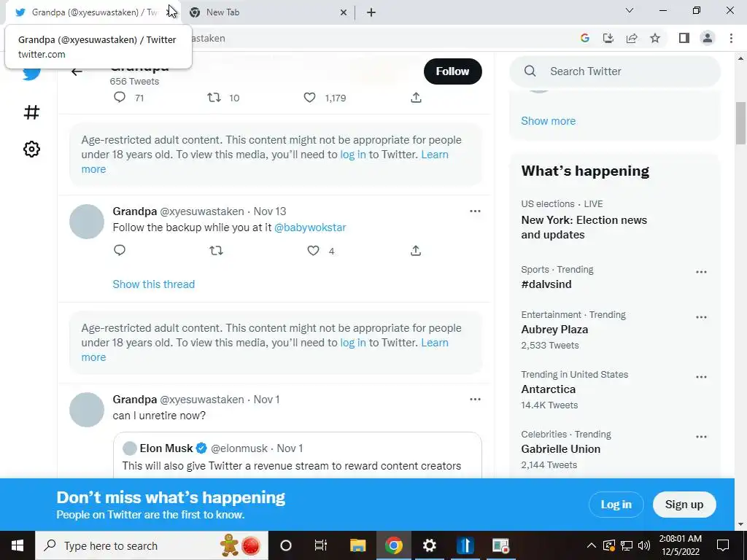Screen dimensions: 747x560
Task: Open more options for Nov 1 tweet
Action: click(475, 399)
